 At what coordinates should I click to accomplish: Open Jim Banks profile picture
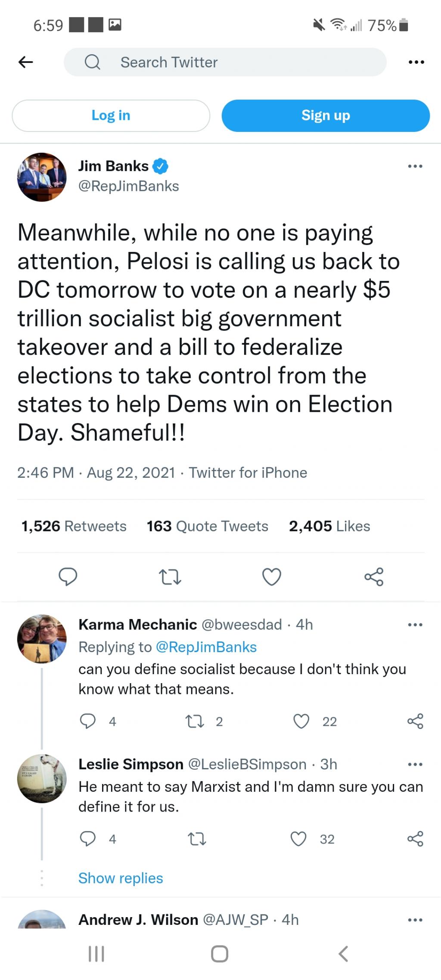click(42, 177)
